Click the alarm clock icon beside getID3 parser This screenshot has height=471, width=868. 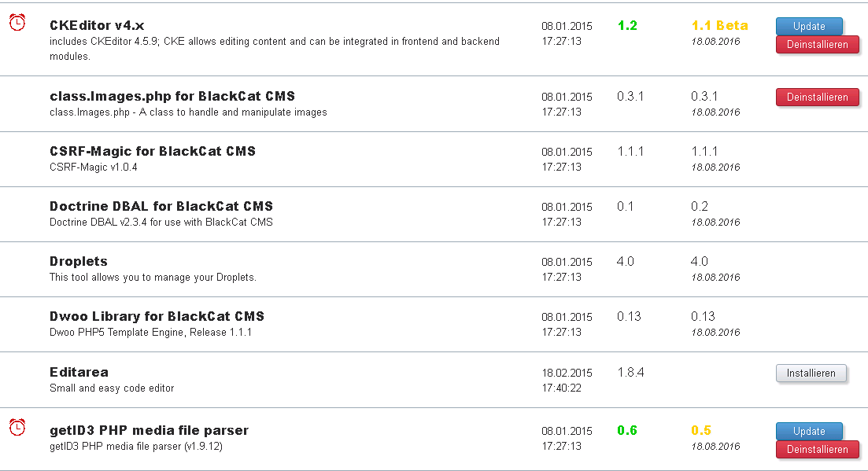pyautogui.click(x=17, y=428)
